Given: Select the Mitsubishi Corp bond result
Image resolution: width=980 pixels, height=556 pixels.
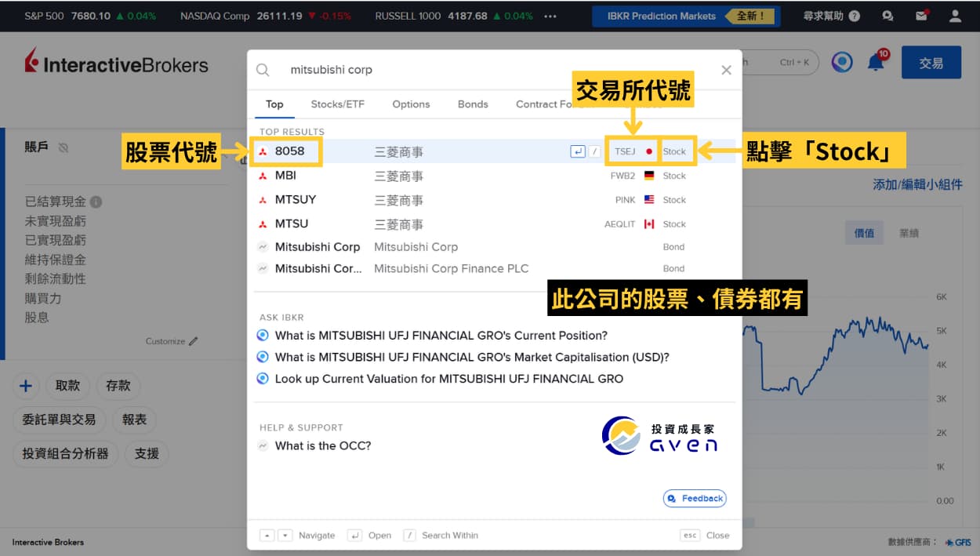Looking at the screenshot, I should 494,247.
